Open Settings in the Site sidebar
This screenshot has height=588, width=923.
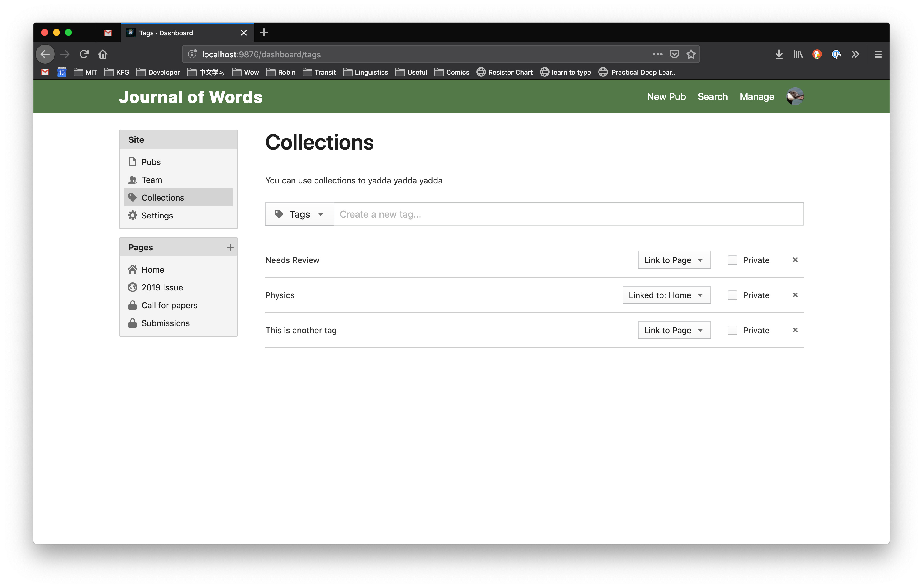[x=178, y=215]
